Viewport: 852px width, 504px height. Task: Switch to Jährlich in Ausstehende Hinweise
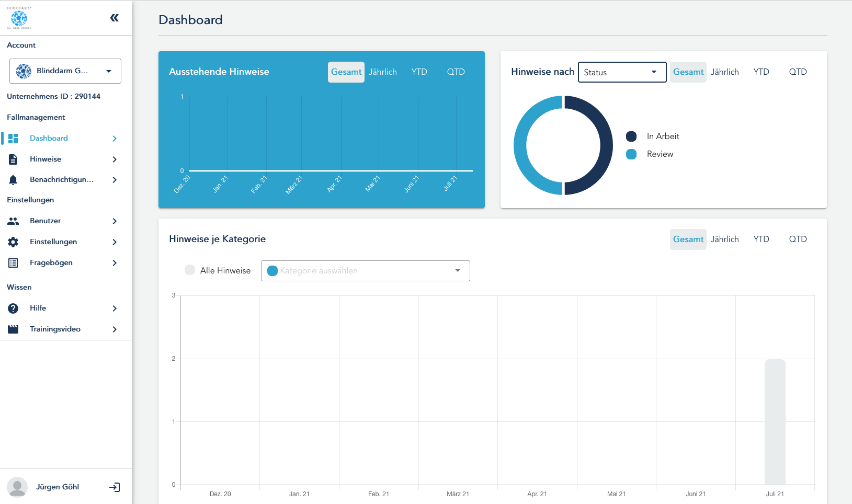point(383,72)
